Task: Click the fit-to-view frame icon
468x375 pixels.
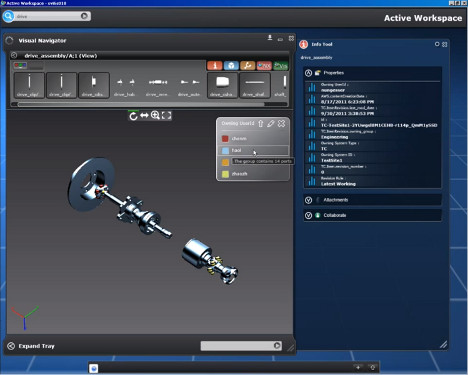Action: point(166,115)
